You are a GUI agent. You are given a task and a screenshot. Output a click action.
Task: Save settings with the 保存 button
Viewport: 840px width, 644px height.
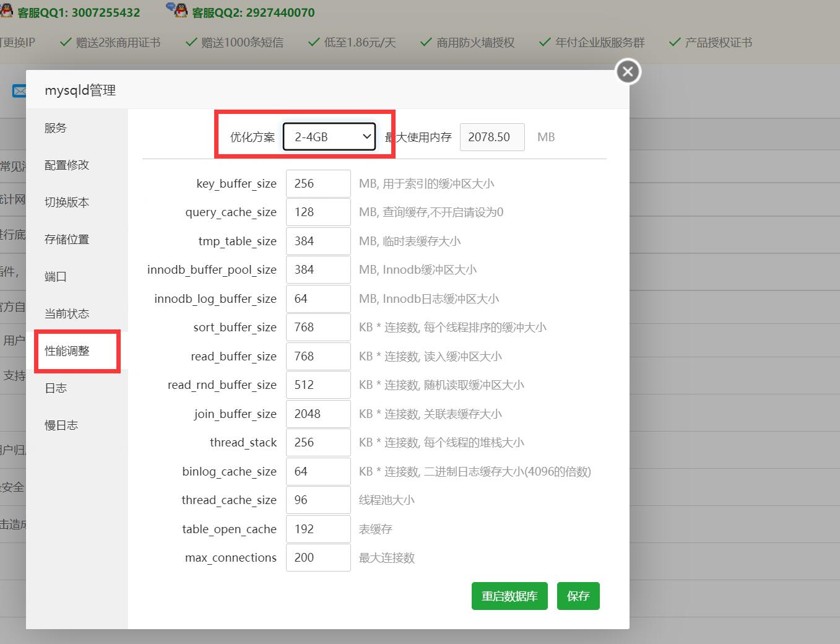(x=578, y=596)
